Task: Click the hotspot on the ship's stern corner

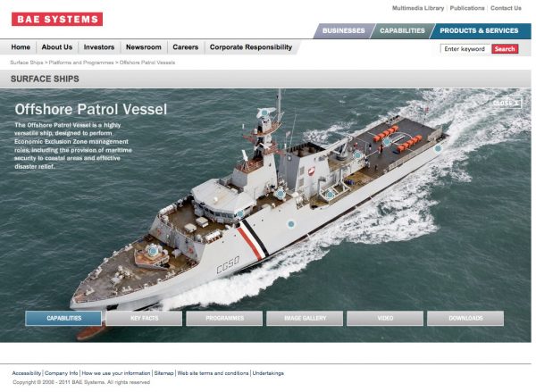Action: click(x=438, y=148)
